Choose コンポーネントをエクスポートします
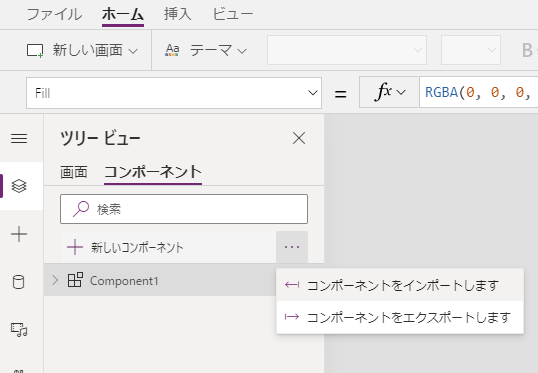 [400, 317]
